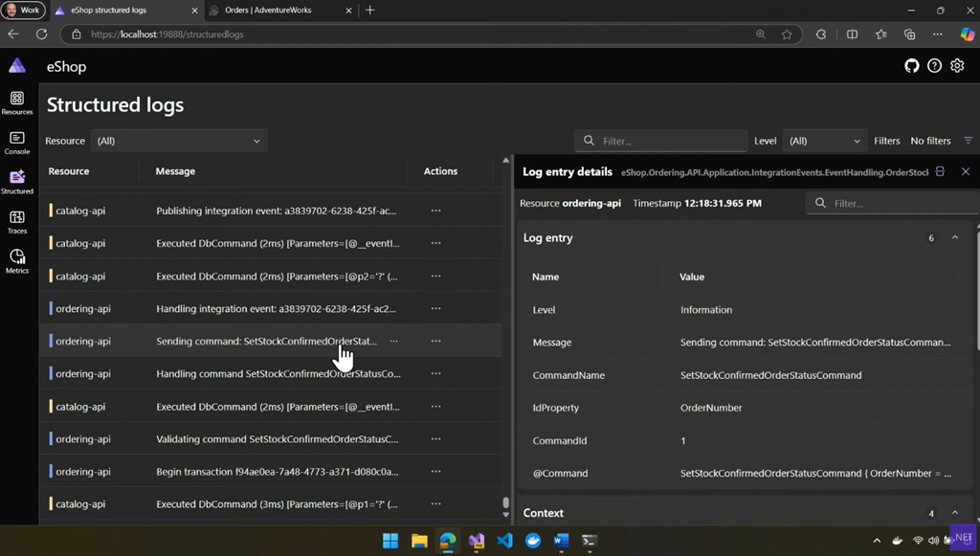Close the Log entry details panel
This screenshot has width=980, height=556.
click(x=966, y=171)
